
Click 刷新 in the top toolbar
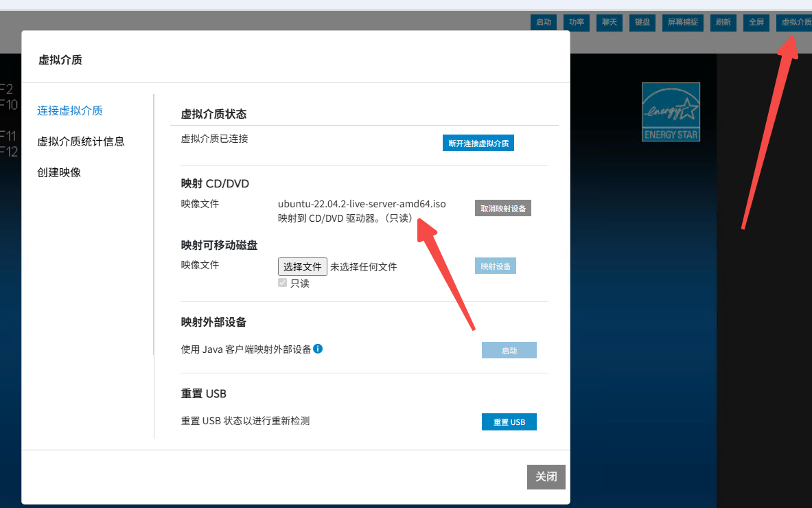723,22
